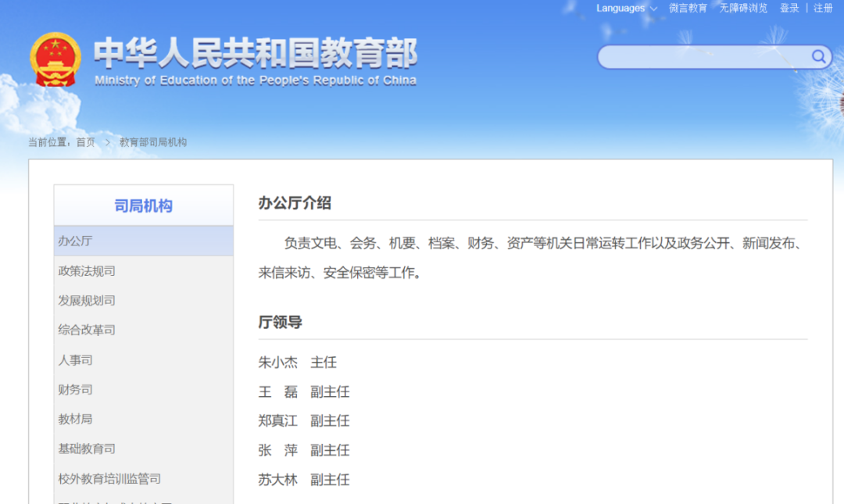The width and height of the screenshot is (844, 504).
Task: Open the 综合改革司 sidebar entry
Action: (144, 330)
